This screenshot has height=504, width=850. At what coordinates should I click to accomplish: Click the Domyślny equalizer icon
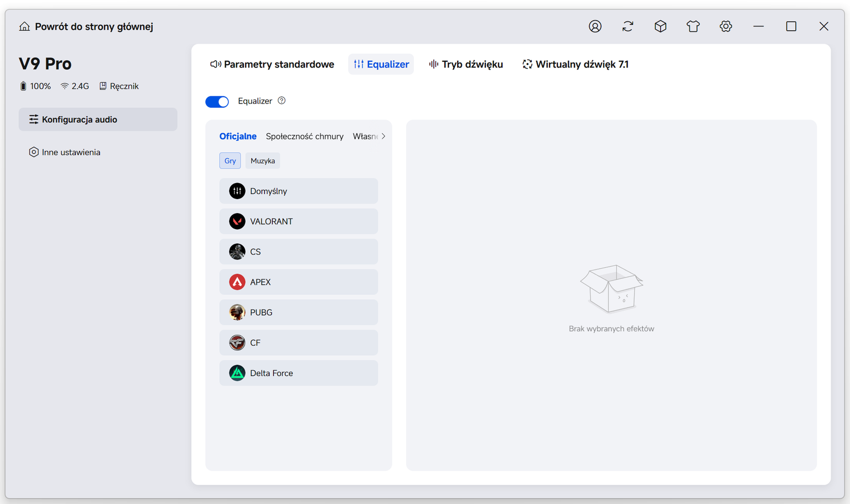[237, 191]
